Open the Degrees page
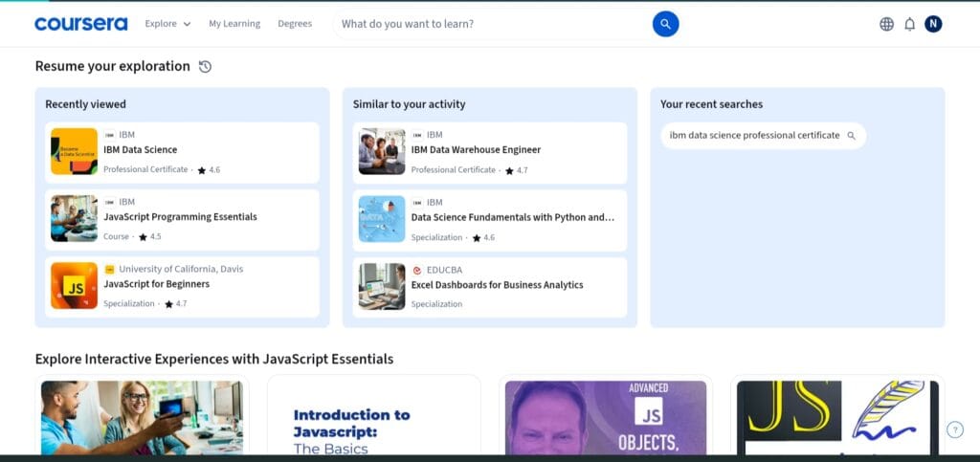This screenshot has height=462, width=980. coord(295,24)
